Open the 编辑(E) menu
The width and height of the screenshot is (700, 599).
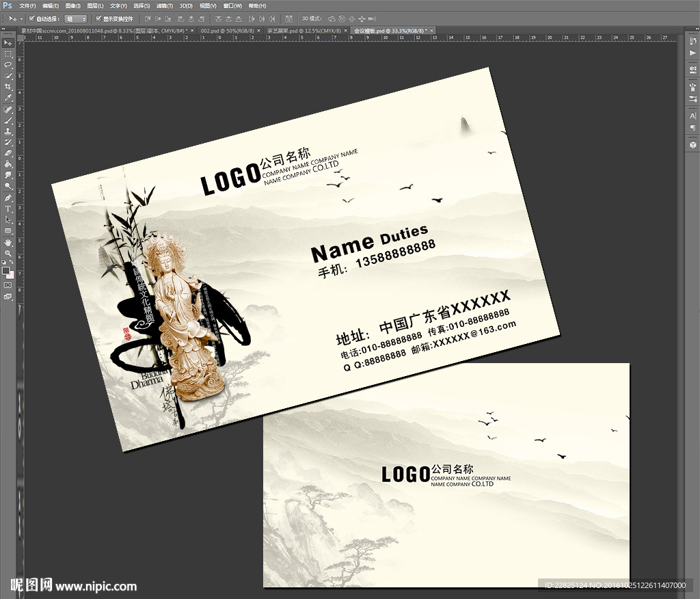click(x=51, y=5)
